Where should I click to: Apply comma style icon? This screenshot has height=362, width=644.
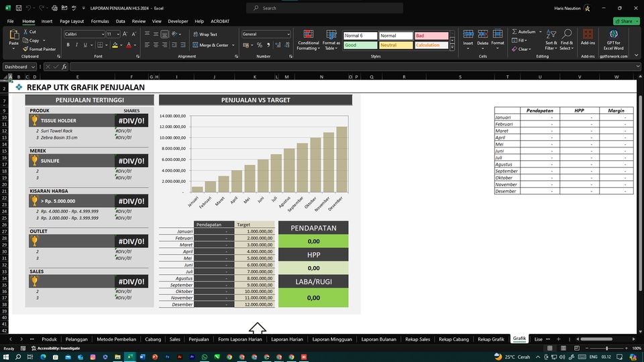click(268, 45)
